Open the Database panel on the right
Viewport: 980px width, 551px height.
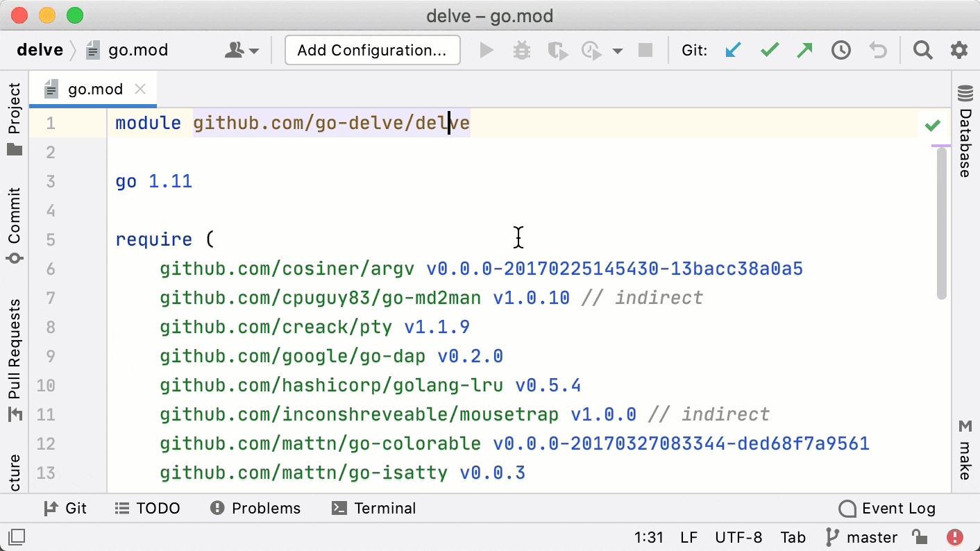coord(965,120)
